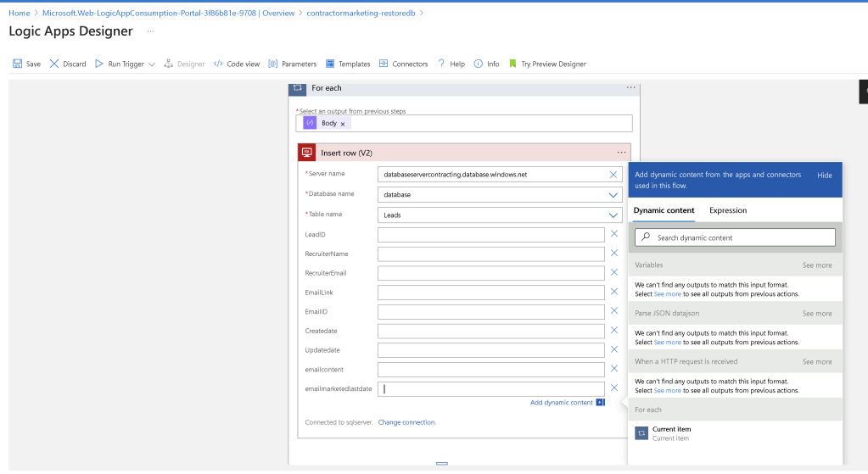Open Microsoft.Web-LogicAppConsumption Overview breadcrumb
Screen dimensions: 868x474
[x=168, y=13]
